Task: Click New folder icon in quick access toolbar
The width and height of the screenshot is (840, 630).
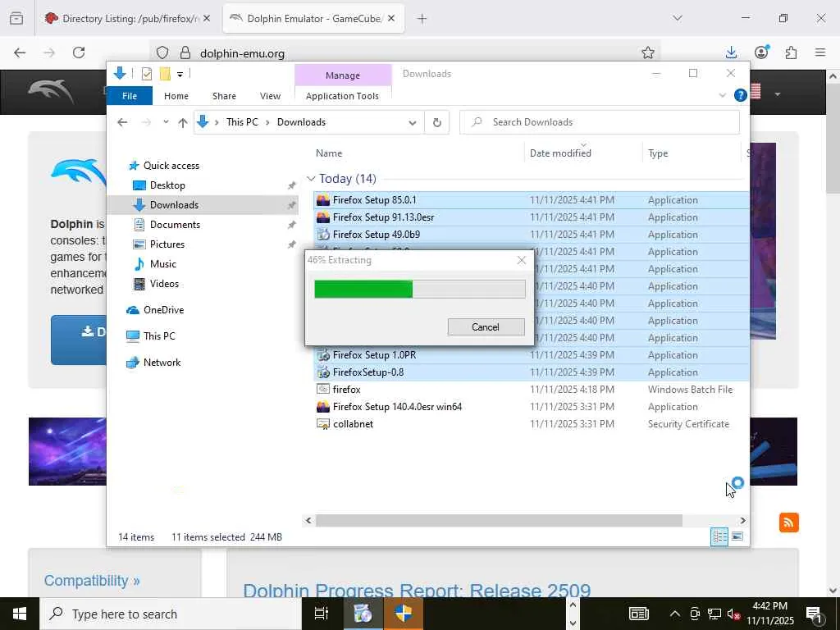Action: [165, 74]
